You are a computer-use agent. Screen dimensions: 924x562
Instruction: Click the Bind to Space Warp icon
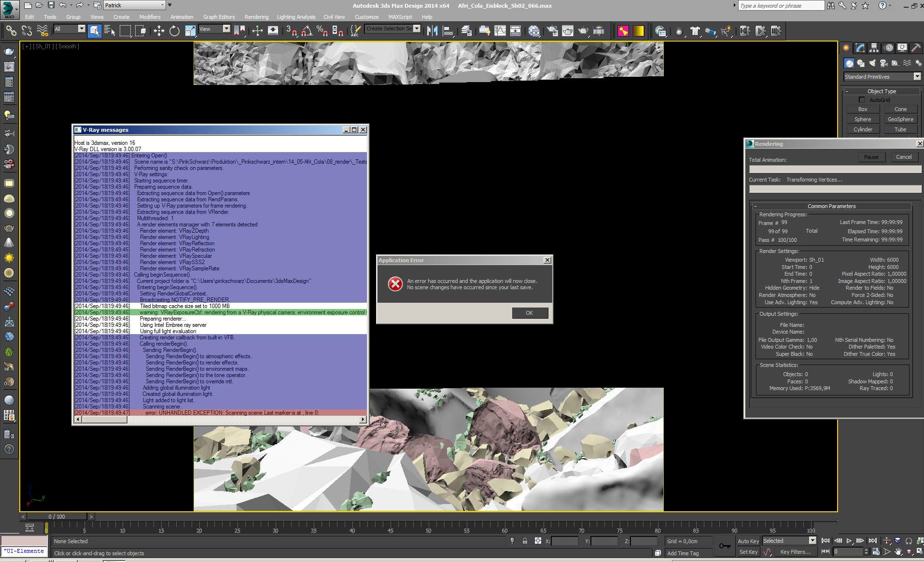click(x=42, y=31)
